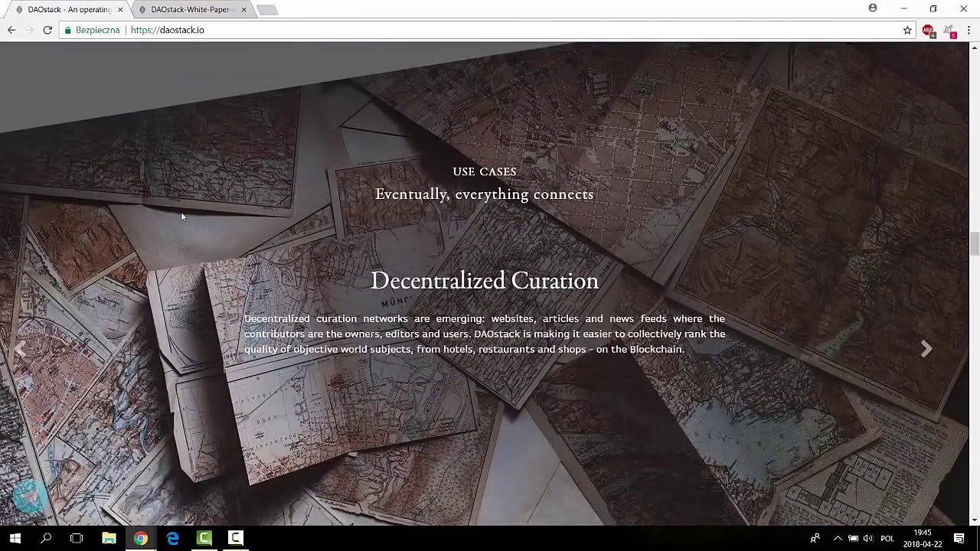Show hidden system tray icons
The width and height of the screenshot is (980, 551).
coord(838,538)
